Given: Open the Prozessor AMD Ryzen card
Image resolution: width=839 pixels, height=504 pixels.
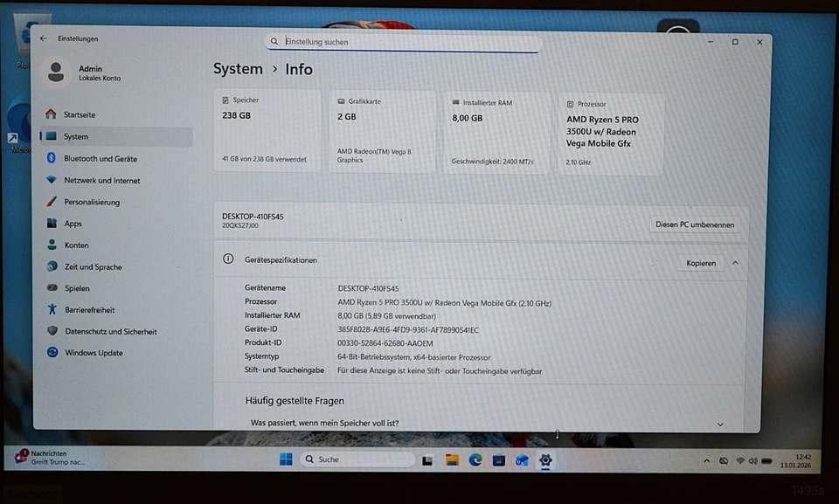Looking at the screenshot, I should (611, 135).
